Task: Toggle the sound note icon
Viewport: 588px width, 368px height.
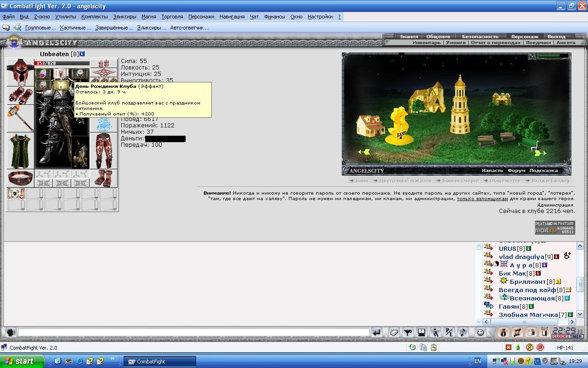Action: 463,332
